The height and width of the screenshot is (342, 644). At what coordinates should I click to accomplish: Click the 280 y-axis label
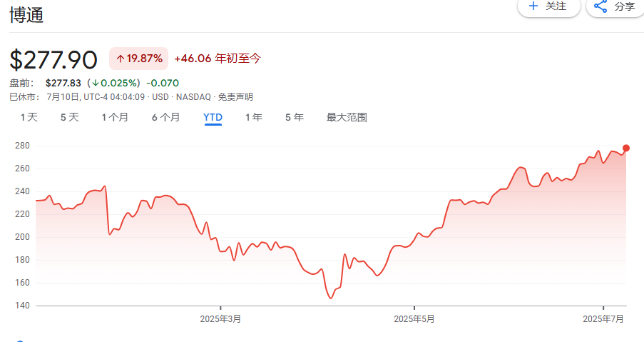tap(22, 146)
